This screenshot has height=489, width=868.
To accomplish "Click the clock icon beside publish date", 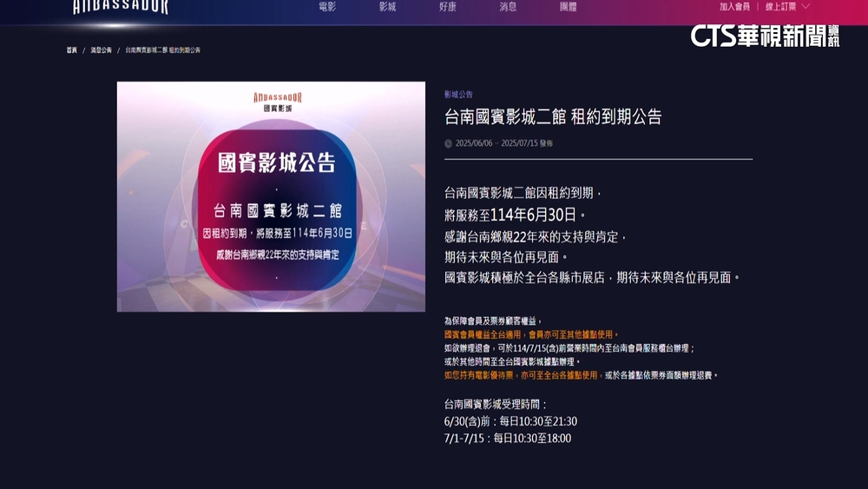I will pyautogui.click(x=449, y=143).
